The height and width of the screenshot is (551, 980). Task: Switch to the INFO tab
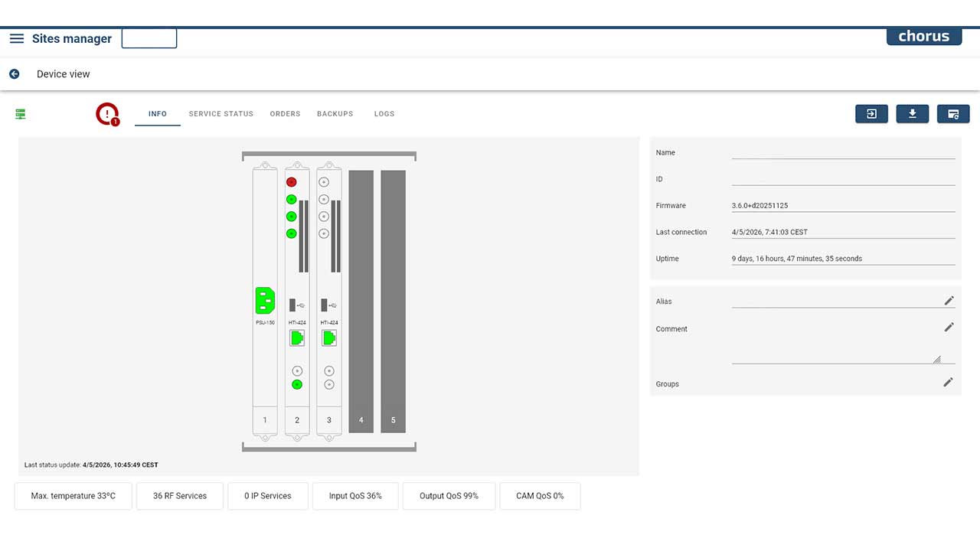158,114
